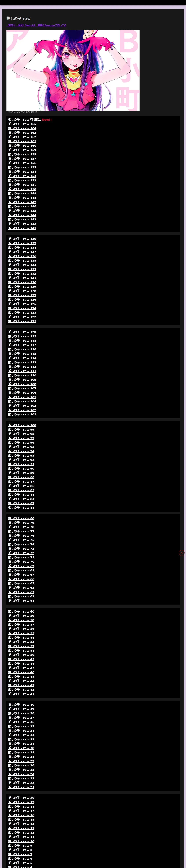This screenshot has height=868, width=186.
Task: Click the Ai Hoshino banner image
Action: (x=73, y=70)
